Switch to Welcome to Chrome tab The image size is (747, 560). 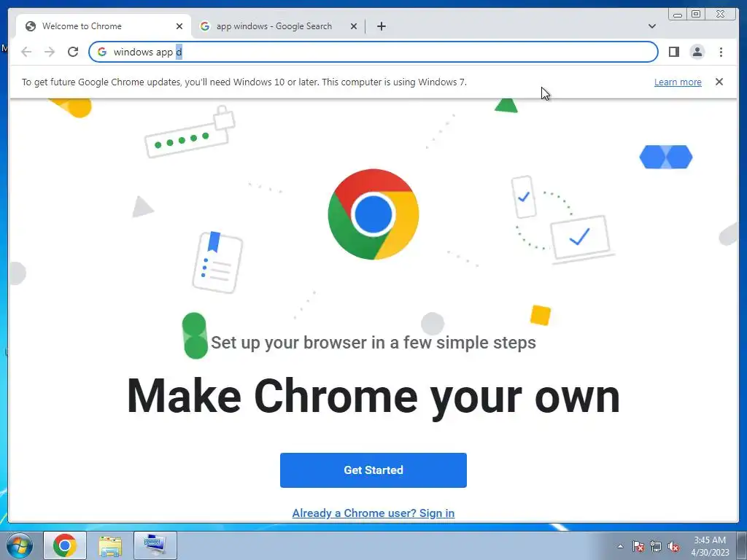(x=104, y=26)
